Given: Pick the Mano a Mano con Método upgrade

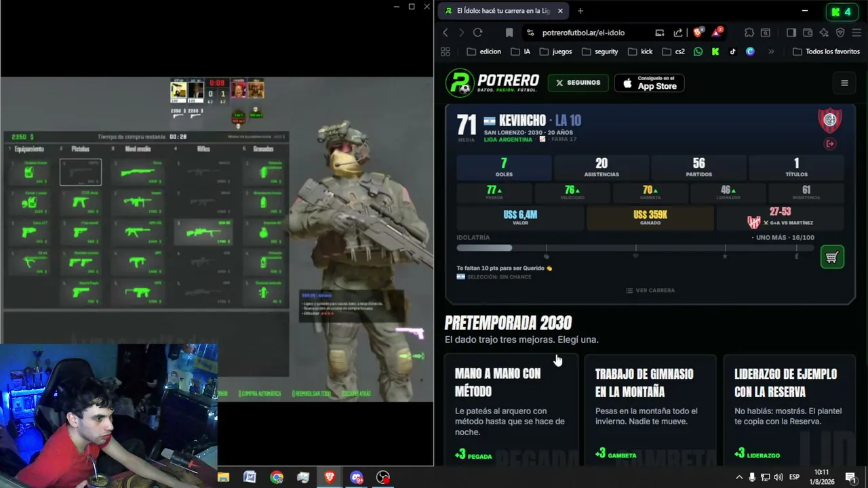Looking at the screenshot, I should pyautogui.click(x=511, y=409).
